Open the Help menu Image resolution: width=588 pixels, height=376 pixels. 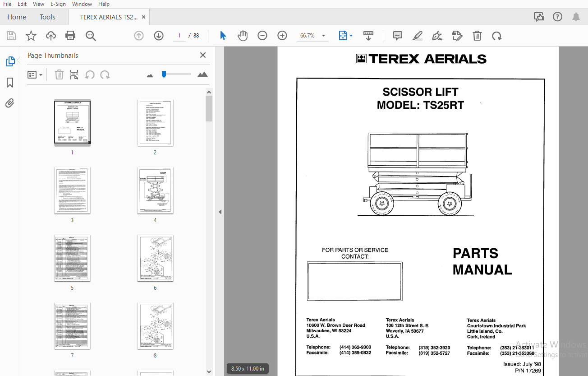tap(104, 4)
